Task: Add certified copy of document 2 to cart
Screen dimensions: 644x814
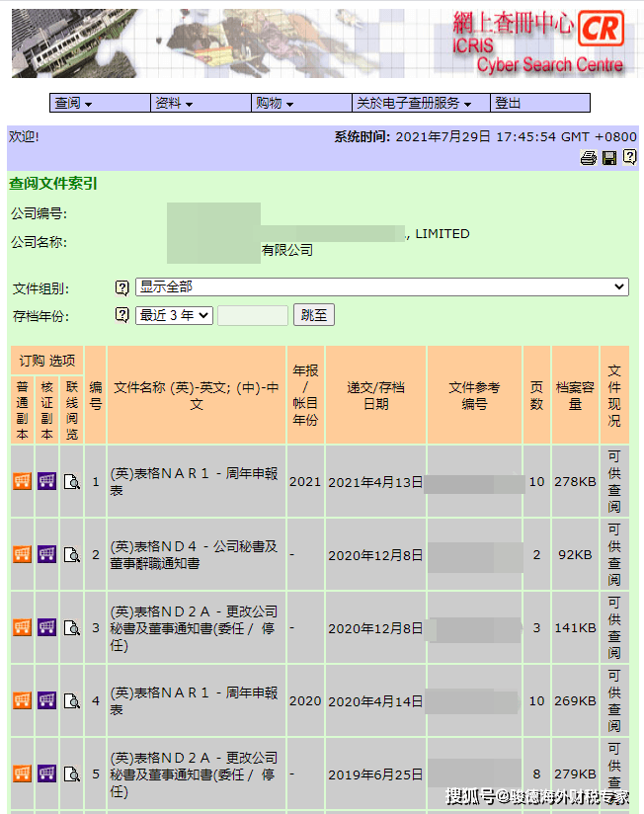Action: [x=46, y=554]
